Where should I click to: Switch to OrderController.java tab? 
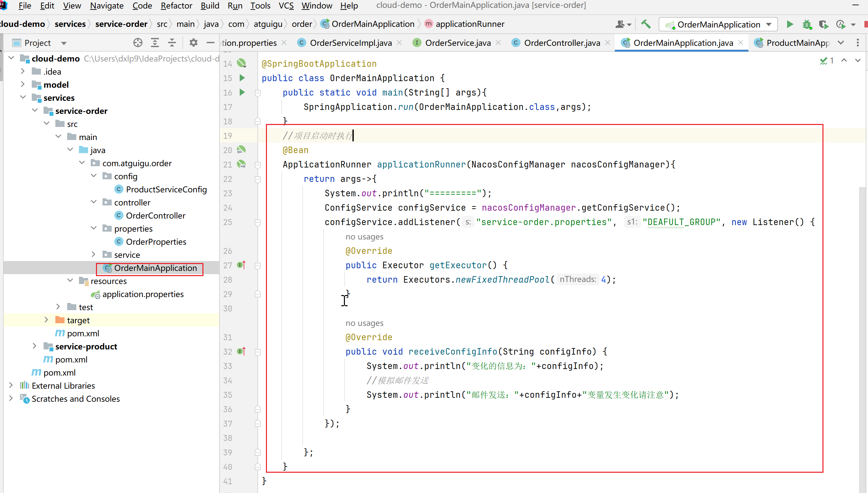pyautogui.click(x=562, y=43)
